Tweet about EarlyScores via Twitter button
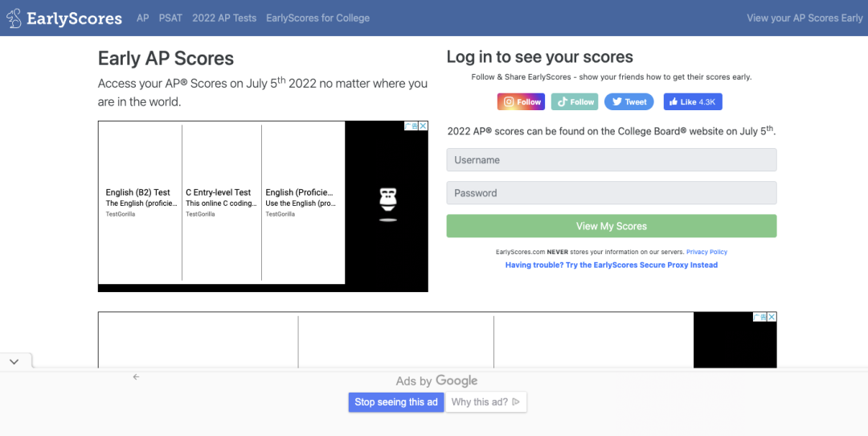 coord(628,102)
